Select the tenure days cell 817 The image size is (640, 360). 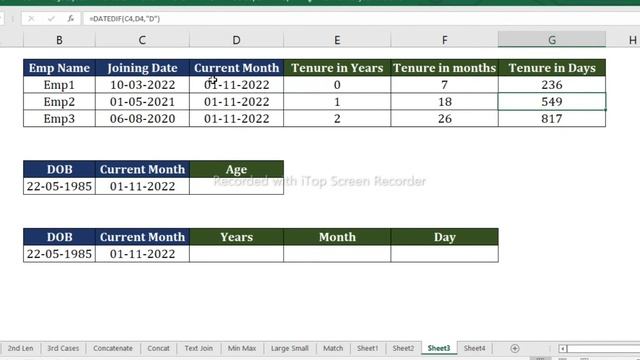pyautogui.click(x=552, y=119)
